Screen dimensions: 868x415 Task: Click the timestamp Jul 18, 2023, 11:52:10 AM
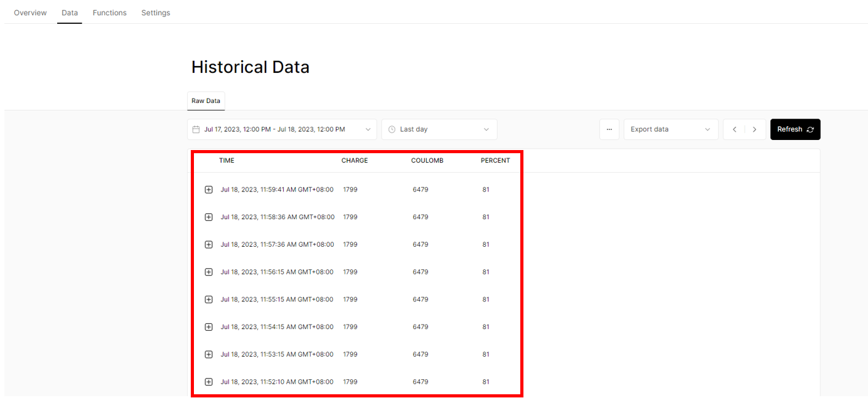[277, 382]
